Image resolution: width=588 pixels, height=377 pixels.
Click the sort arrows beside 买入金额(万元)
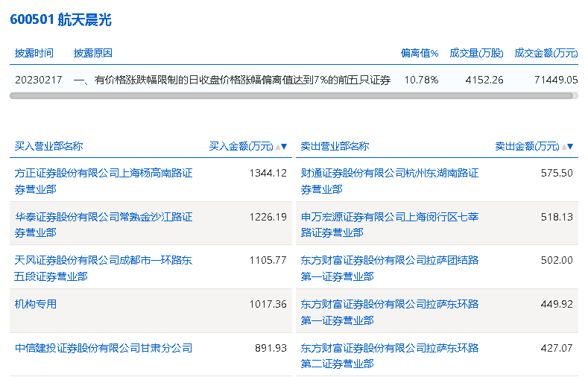point(282,147)
